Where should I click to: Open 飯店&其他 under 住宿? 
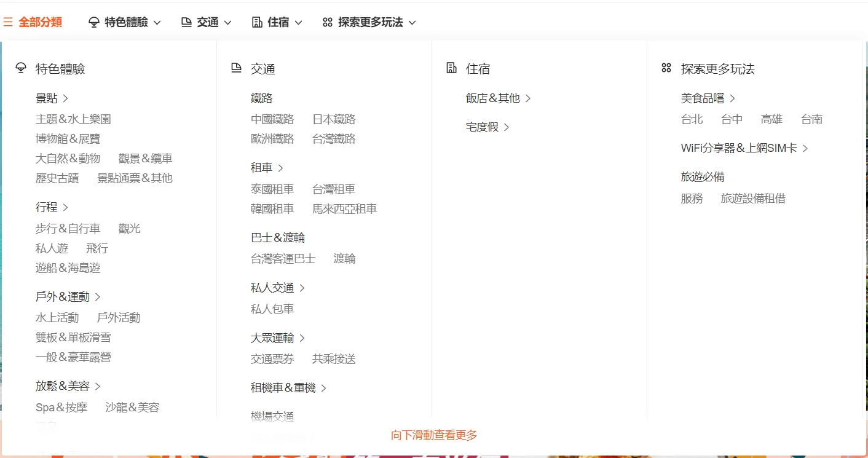[x=498, y=98]
